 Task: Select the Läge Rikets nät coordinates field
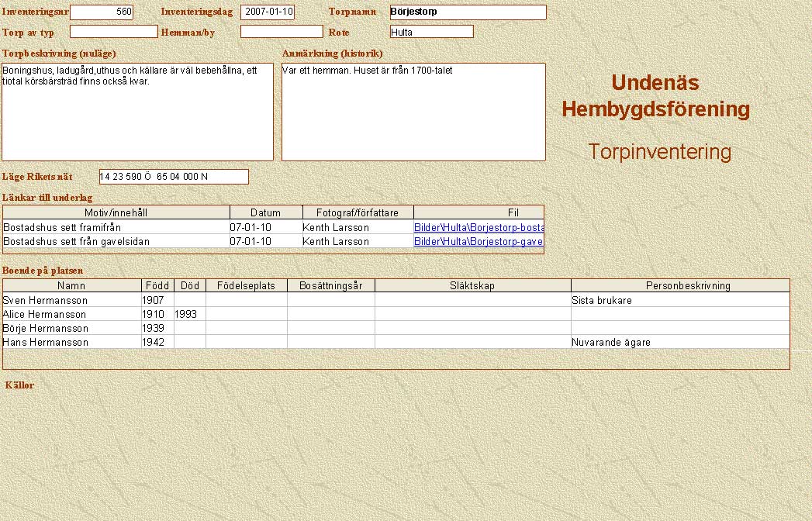pyautogui.click(x=174, y=177)
